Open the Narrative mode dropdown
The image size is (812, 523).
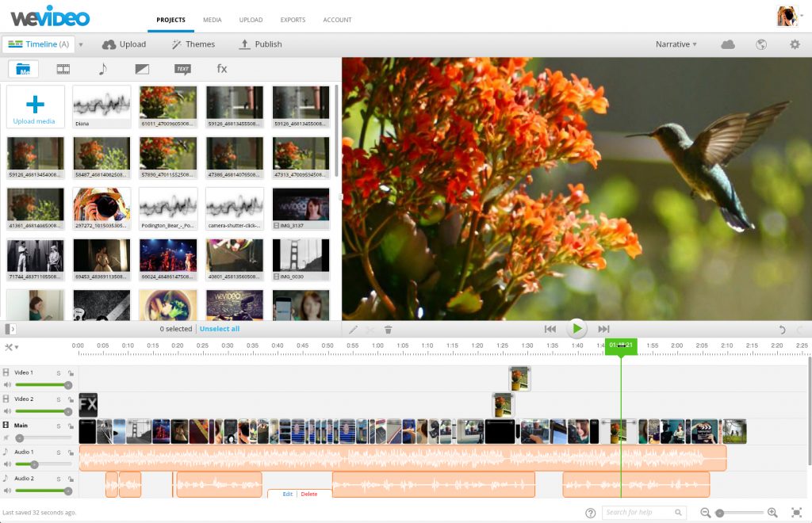click(x=674, y=44)
